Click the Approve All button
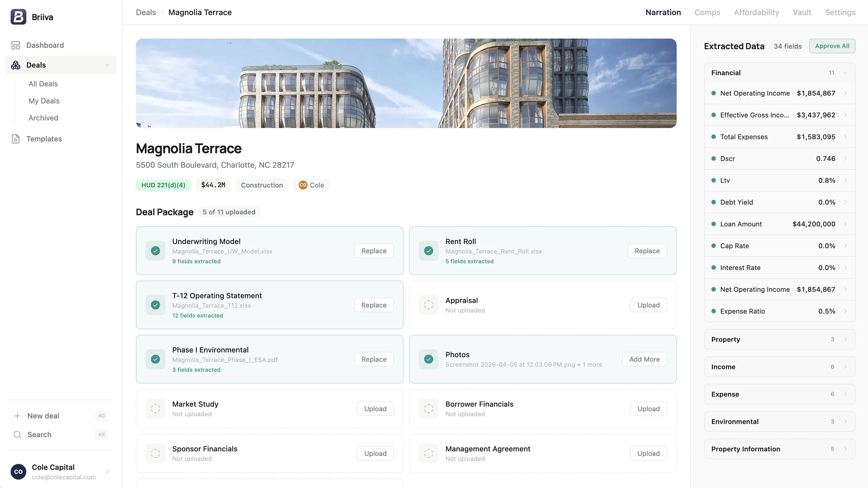 click(x=832, y=46)
